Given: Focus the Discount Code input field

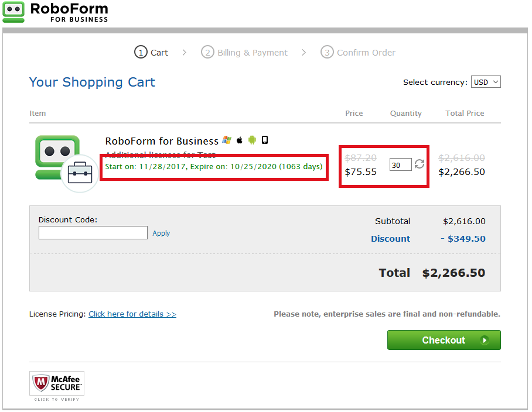Looking at the screenshot, I should (93, 233).
